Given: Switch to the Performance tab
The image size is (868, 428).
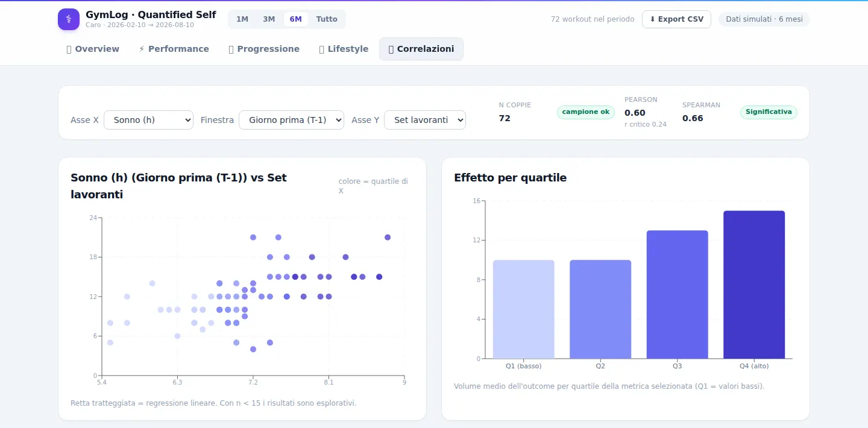Looking at the screenshot, I should [x=174, y=49].
